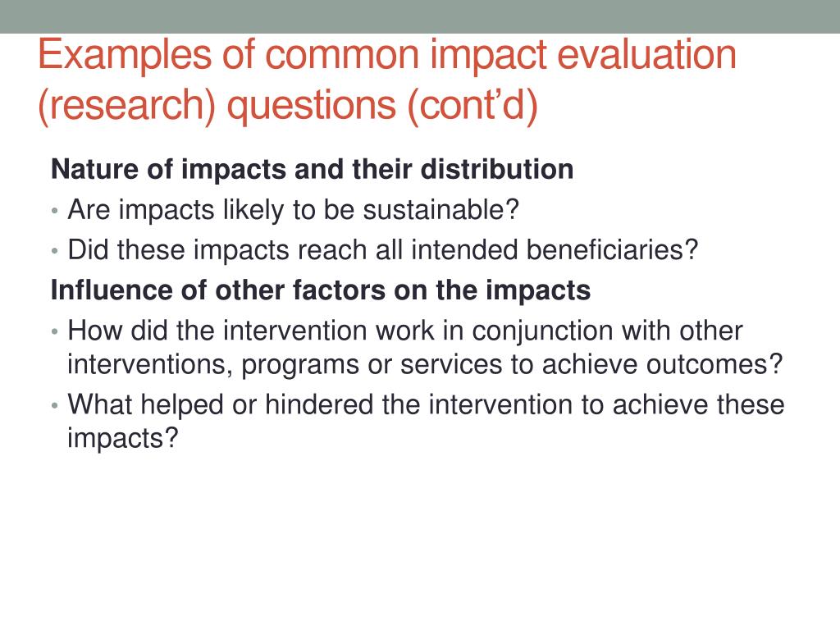Select the '(research) questions (cont'd)' title line
This screenshot has height=630, width=840.
click(x=288, y=106)
